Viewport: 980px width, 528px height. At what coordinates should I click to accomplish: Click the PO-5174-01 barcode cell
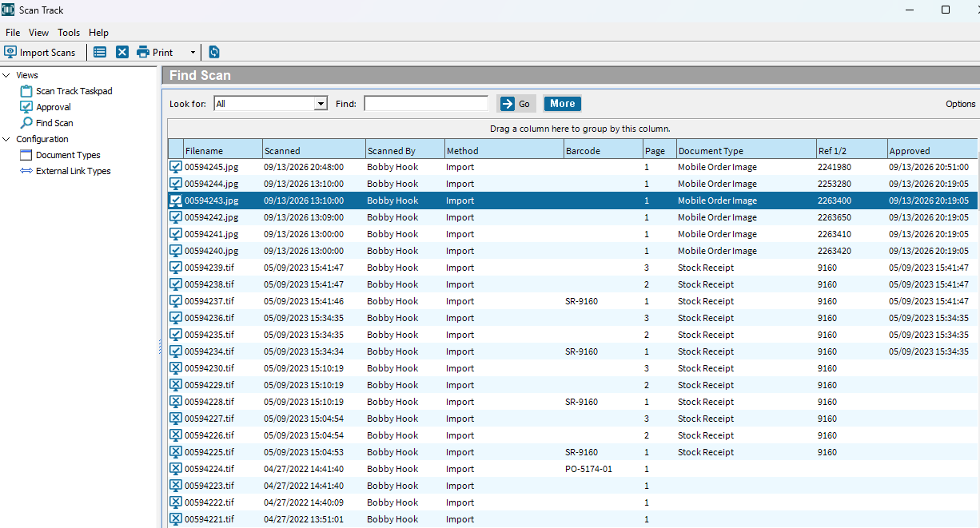(588, 469)
